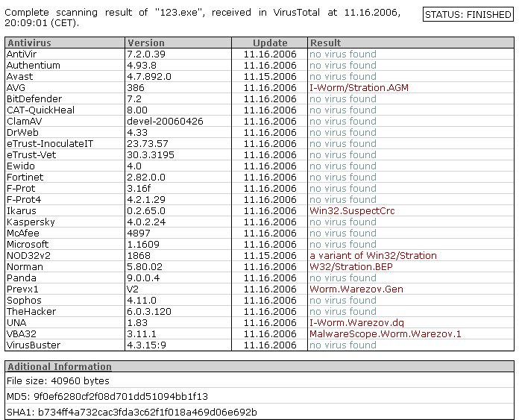519x420 pixels.
Task: Select the UNA antivirus name
Action: coord(16,323)
